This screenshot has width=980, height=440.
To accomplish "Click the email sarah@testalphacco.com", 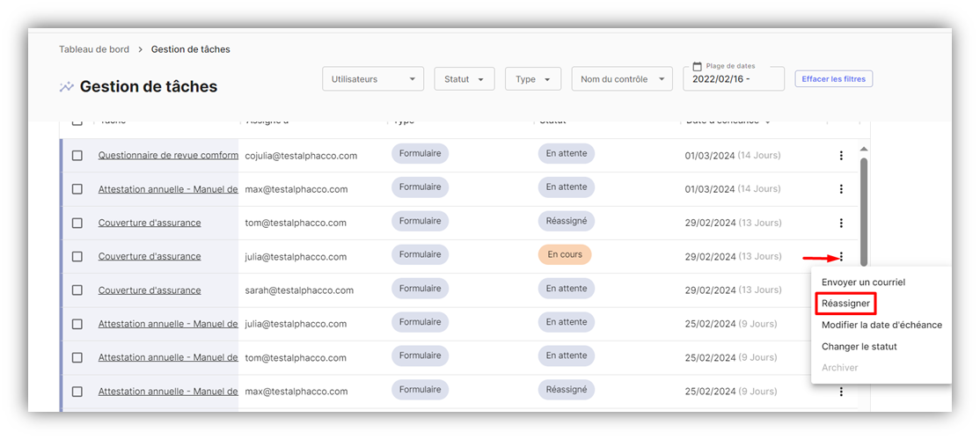I will coord(299,290).
